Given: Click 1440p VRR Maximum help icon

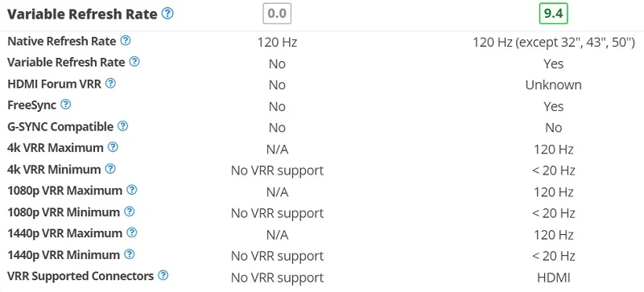Looking at the screenshot, I should click(131, 232).
